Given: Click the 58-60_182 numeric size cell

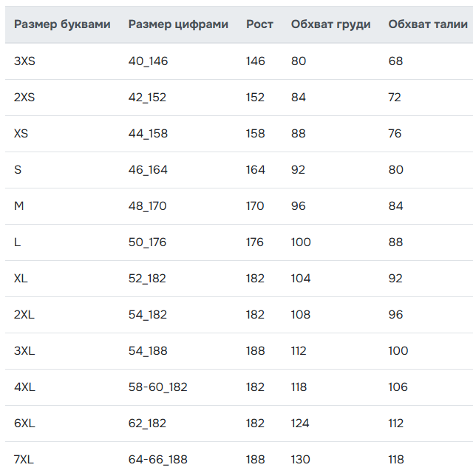Looking at the screenshot, I should pyautogui.click(x=158, y=387).
